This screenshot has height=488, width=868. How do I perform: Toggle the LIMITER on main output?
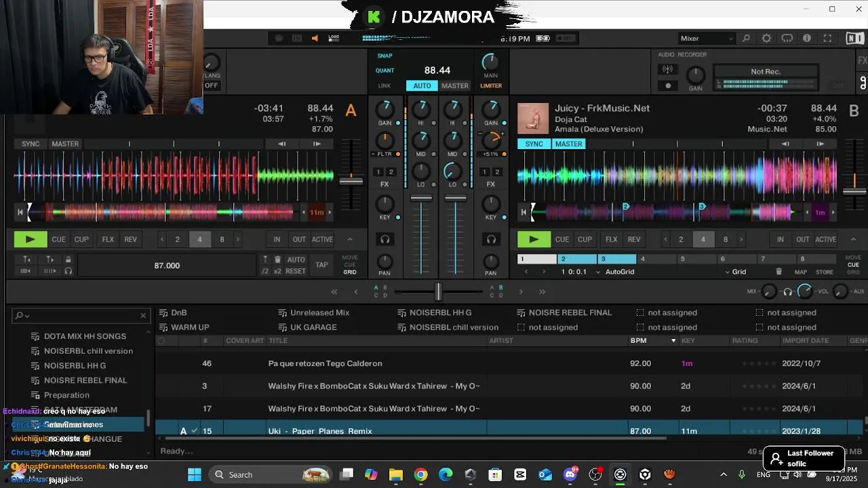491,86
